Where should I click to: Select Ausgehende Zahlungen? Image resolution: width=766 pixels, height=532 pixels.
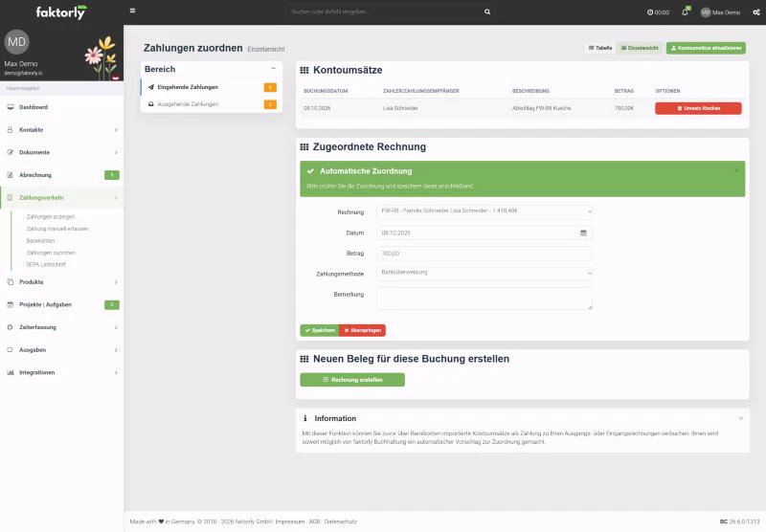tap(211, 104)
